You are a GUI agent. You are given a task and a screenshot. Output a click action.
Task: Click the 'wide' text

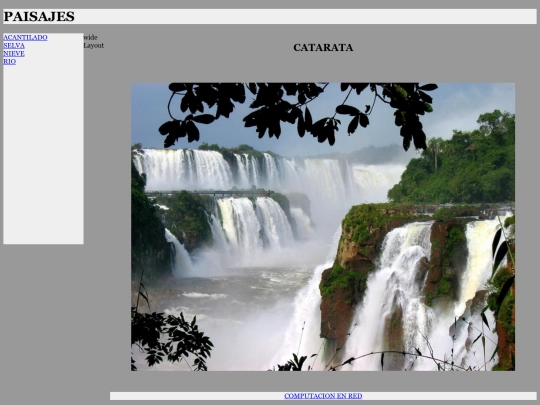point(91,37)
